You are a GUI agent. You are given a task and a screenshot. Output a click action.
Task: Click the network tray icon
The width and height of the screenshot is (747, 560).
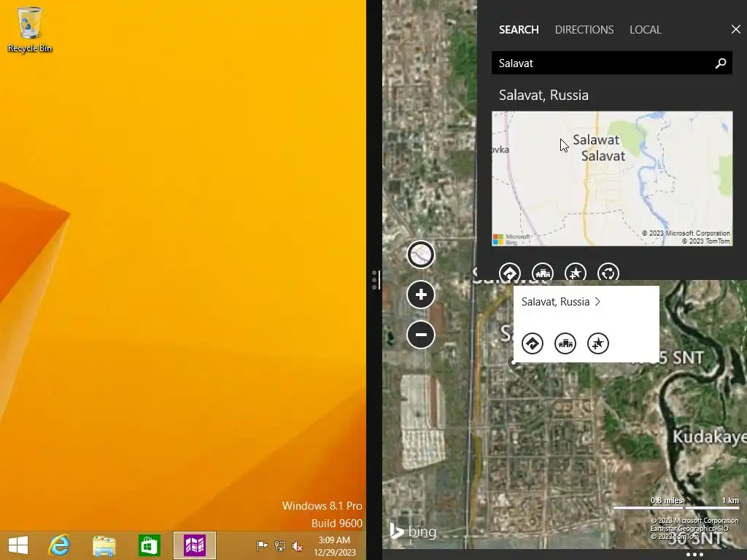(x=279, y=545)
